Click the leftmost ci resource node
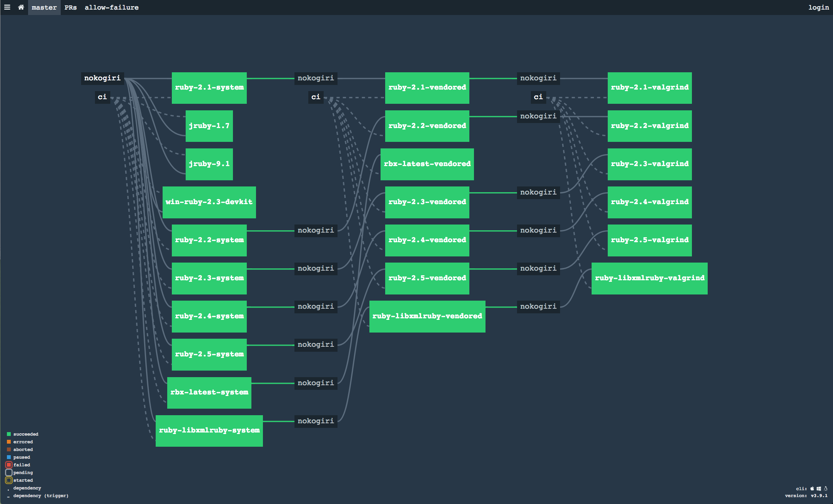833x504 pixels. (102, 97)
